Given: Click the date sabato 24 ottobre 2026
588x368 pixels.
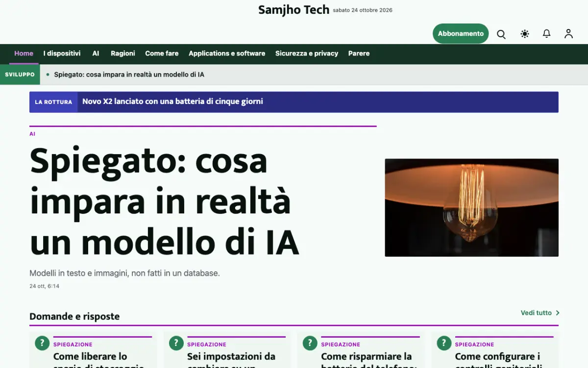Looking at the screenshot, I should pos(363,10).
